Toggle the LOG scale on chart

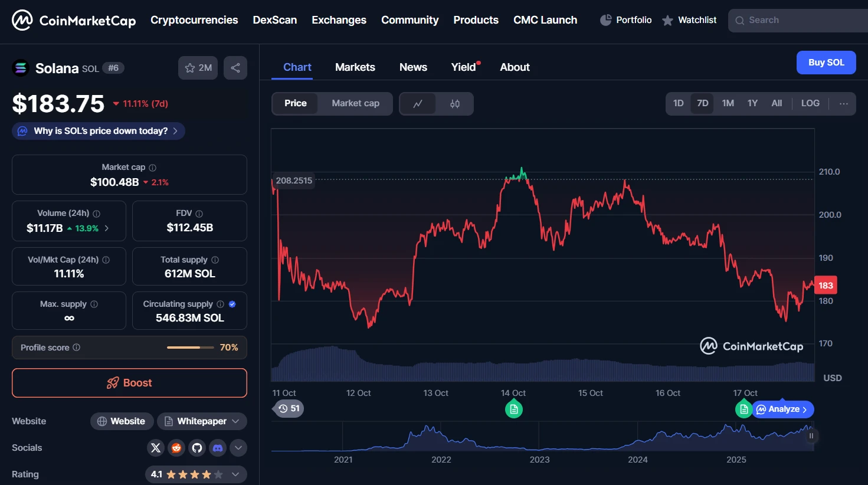pos(810,103)
